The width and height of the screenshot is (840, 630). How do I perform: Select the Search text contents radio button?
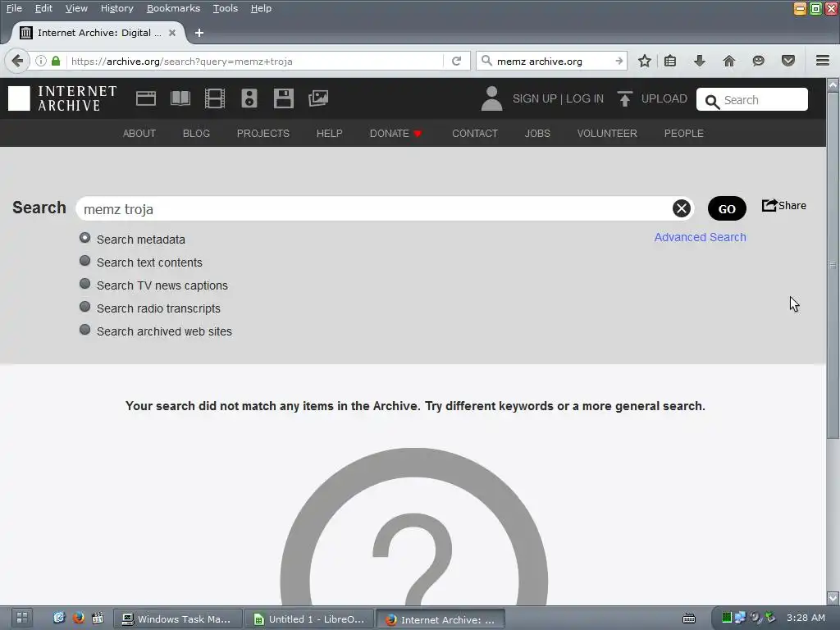pyautogui.click(x=84, y=261)
